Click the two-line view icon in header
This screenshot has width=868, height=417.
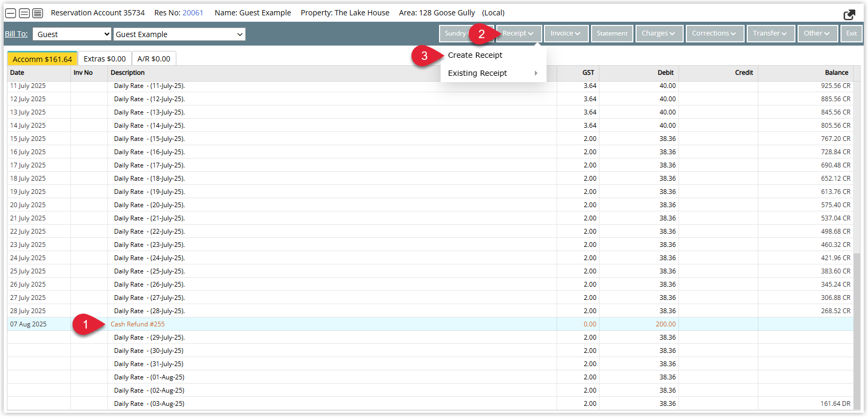pyautogui.click(x=24, y=13)
